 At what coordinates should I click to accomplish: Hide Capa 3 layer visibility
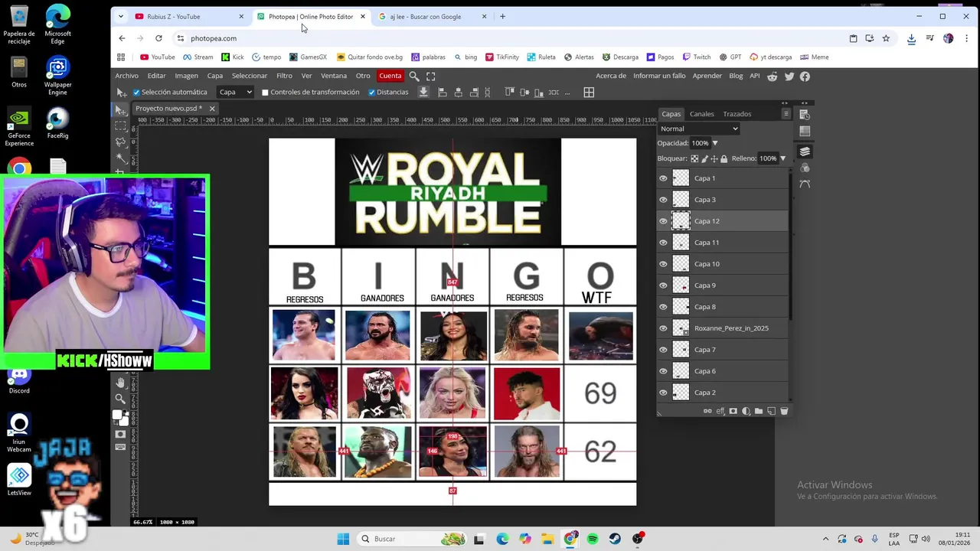coord(663,200)
